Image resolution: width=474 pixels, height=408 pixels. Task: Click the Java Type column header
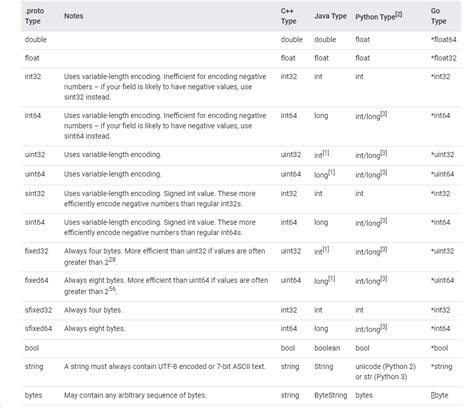330,16
